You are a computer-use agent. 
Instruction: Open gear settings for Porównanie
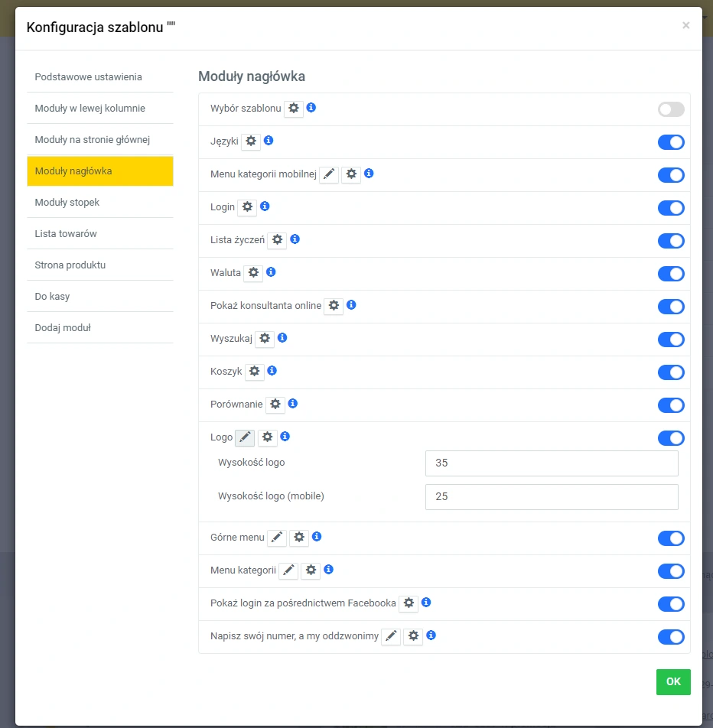[x=275, y=405]
